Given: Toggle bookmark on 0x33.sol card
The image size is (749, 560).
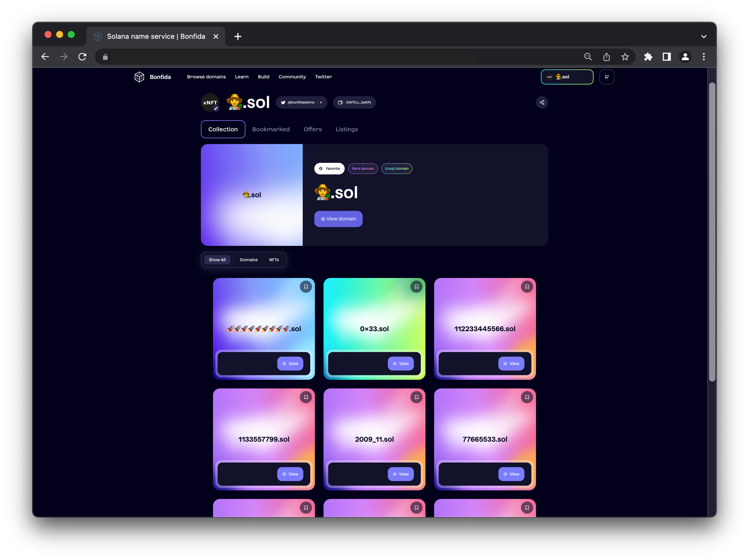Looking at the screenshot, I should coord(416,287).
